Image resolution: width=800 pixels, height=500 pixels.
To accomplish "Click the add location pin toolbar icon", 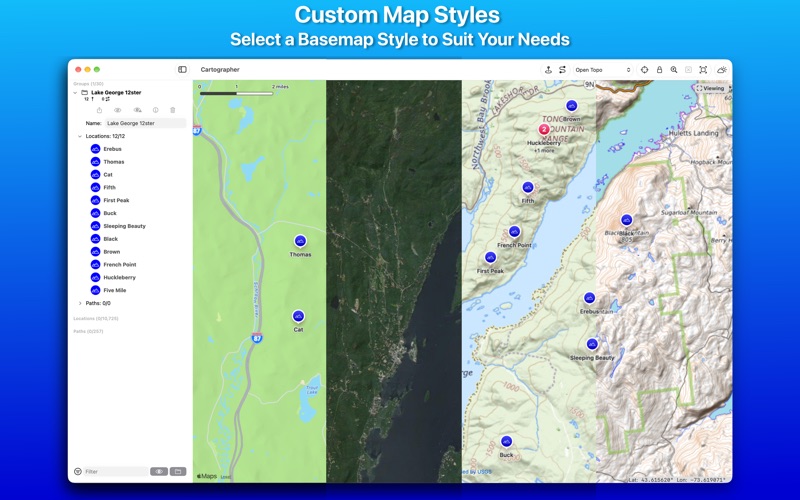I will point(548,70).
